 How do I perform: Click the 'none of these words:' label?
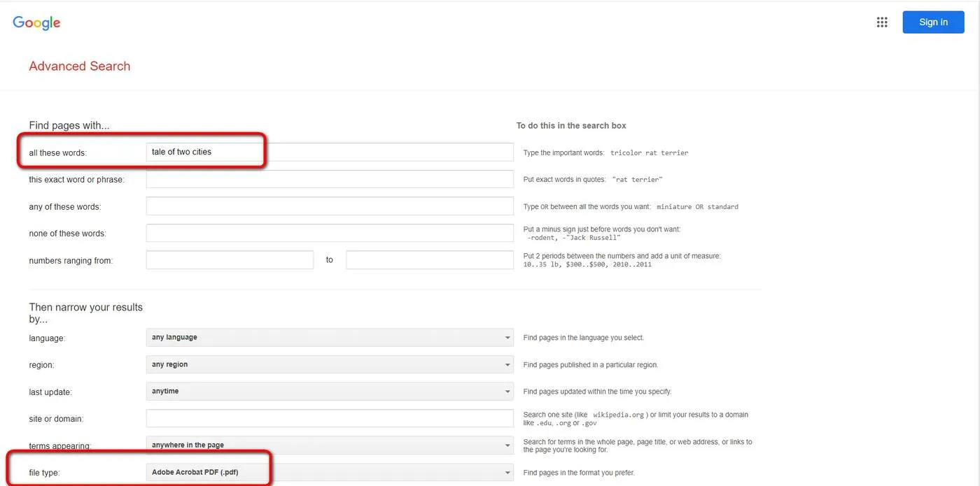click(x=68, y=234)
